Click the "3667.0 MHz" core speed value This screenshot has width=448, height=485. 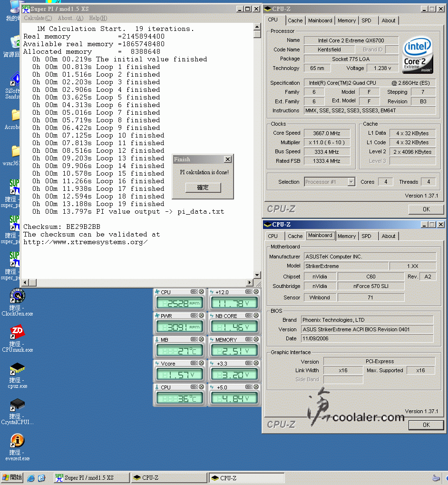tap(327, 133)
